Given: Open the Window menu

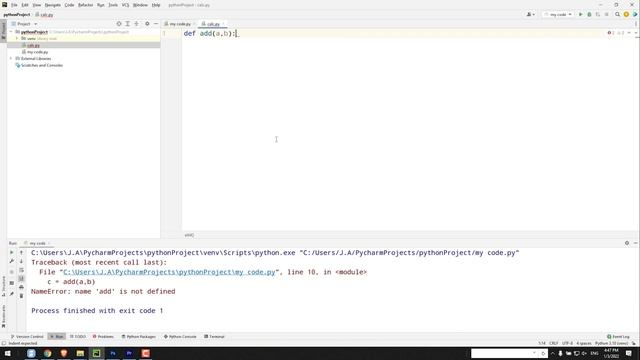Looking at the screenshot, I should [140, 5].
